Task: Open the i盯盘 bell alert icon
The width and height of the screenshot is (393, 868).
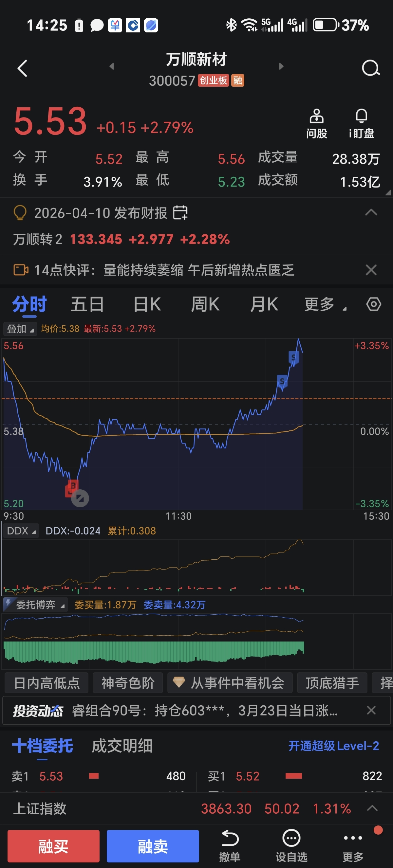Action: 361,124
